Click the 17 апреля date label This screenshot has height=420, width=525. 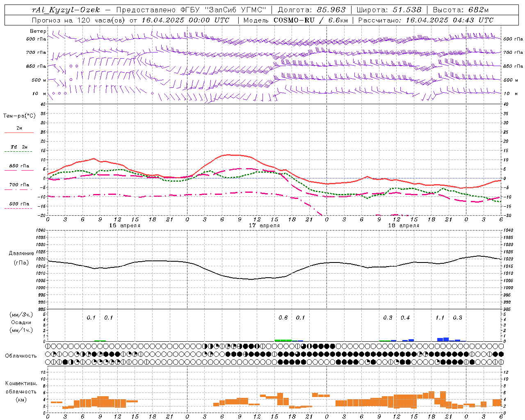pyautogui.click(x=264, y=226)
